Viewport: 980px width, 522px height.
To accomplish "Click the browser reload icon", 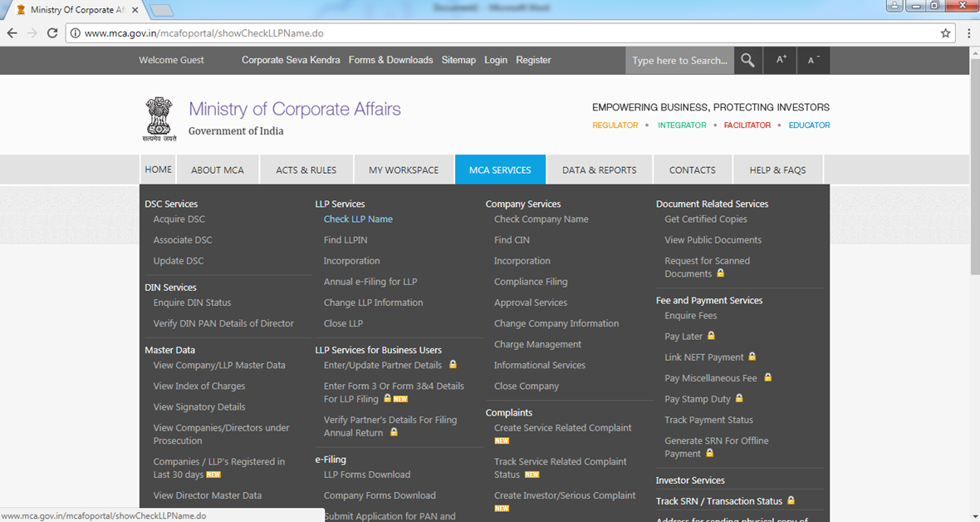I will click(x=52, y=33).
